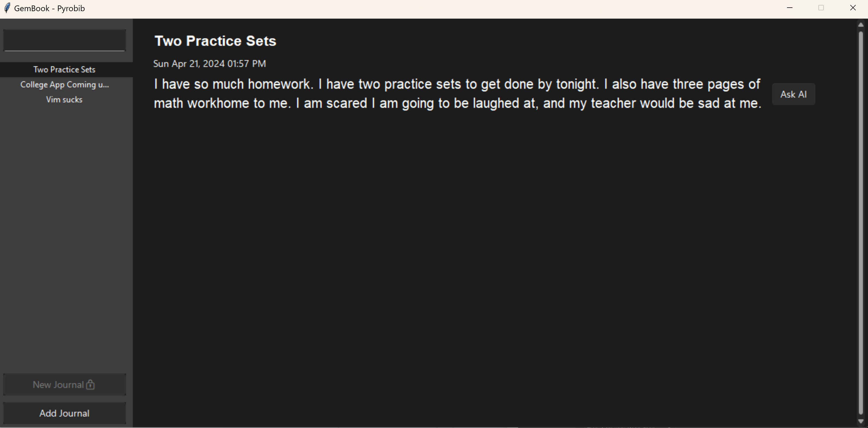The image size is (868, 428).
Task: Minimize the GemBook window
Action: [x=789, y=8]
